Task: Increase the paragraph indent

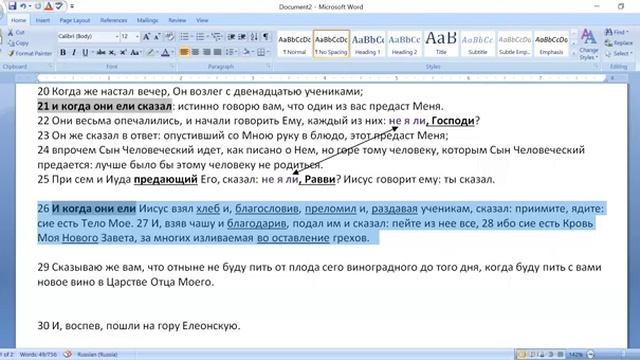Action: [x=242, y=37]
